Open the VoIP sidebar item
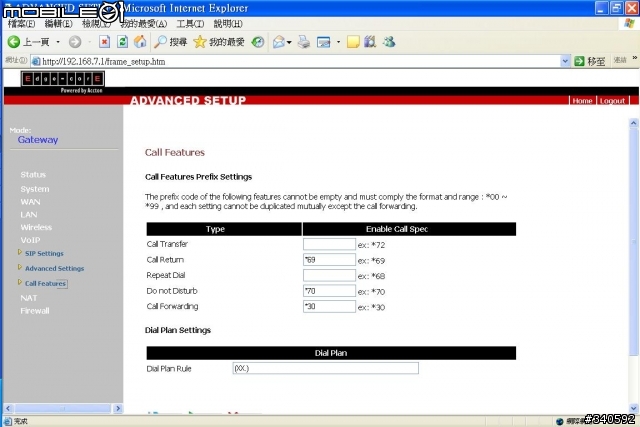This screenshot has height=427, width=640. point(30,240)
